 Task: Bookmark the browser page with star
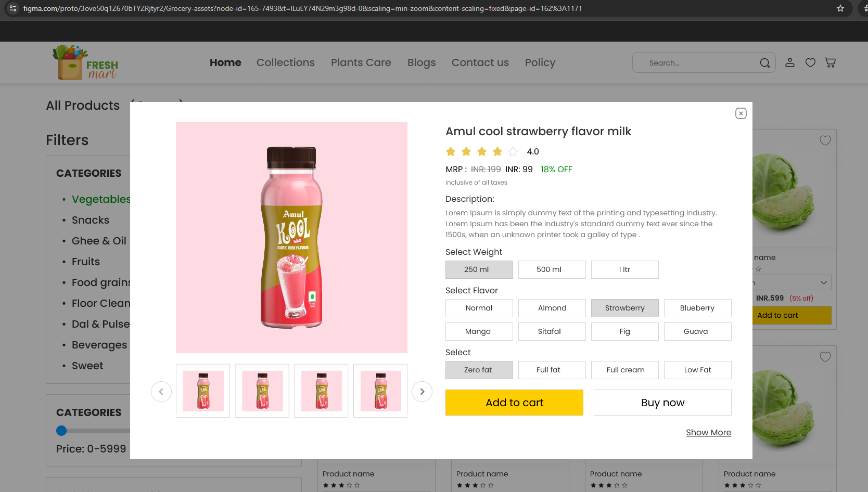tap(840, 8)
